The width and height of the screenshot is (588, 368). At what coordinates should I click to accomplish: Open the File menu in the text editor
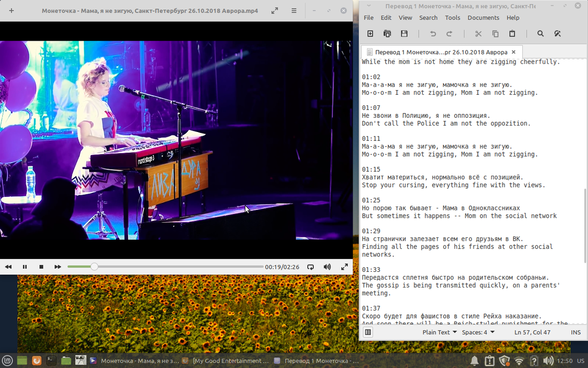(x=368, y=18)
